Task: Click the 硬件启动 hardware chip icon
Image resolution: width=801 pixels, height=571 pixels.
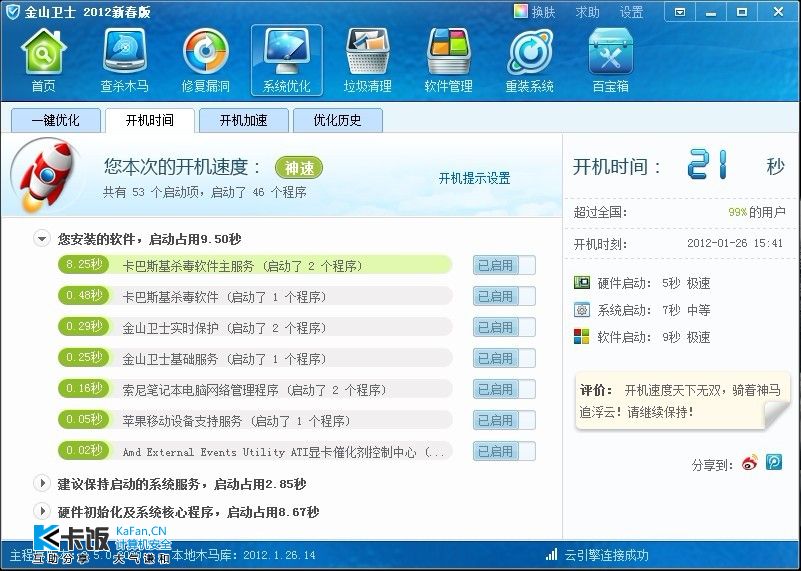Action: pyautogui.click(x=581, y=282)
